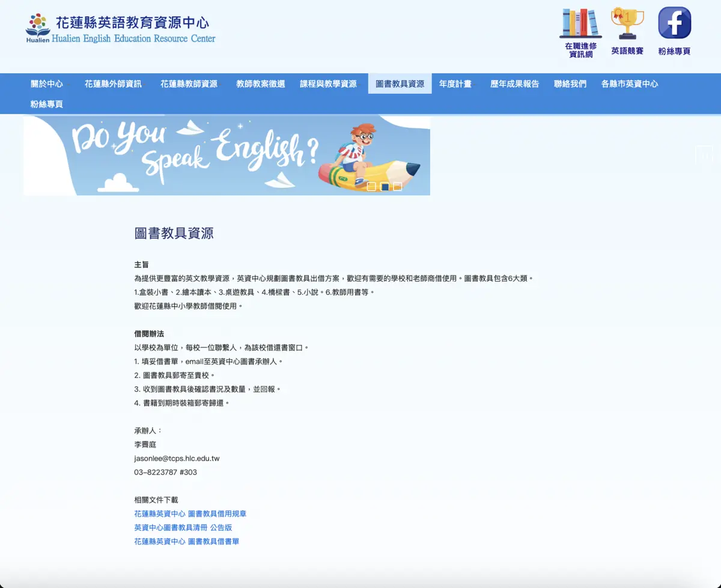Show the third banner slide indicator

click(398, 187)
